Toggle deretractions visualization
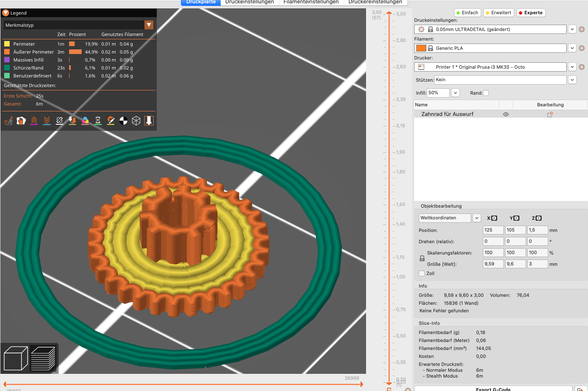 point(46,121)
